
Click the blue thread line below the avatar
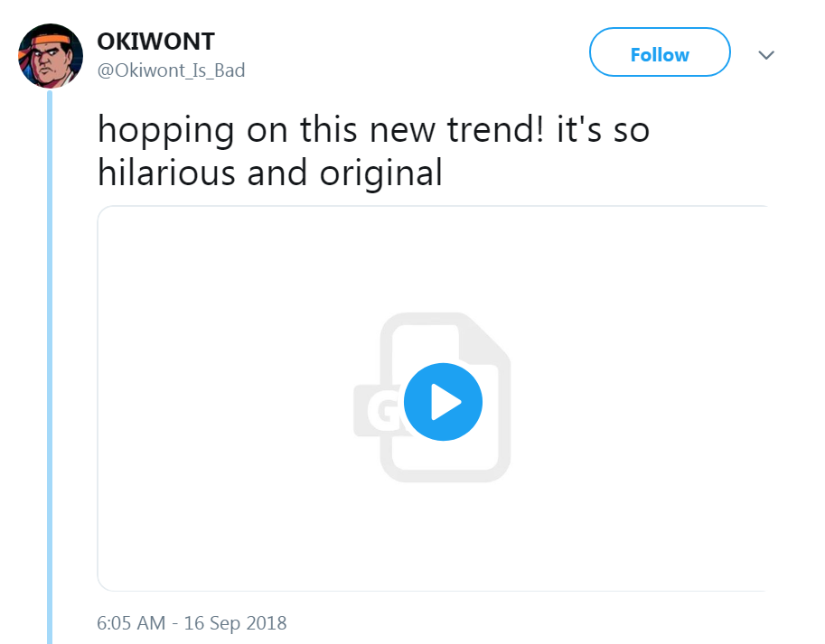click(x=50, y=367)
